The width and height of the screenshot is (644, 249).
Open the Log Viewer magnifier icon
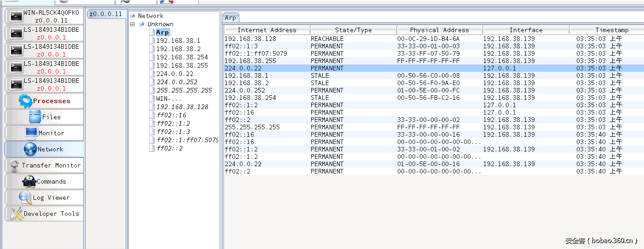click(x=25, y=197)
